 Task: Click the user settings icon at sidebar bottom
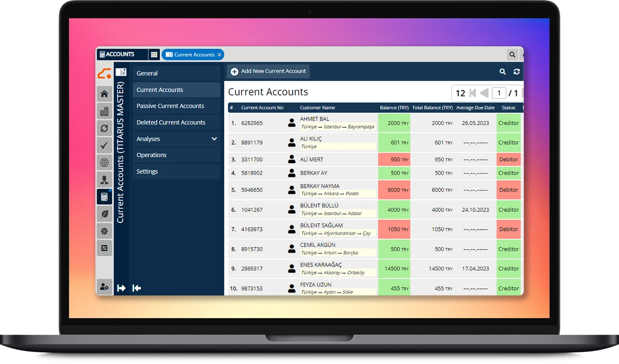click(x=104, y=287)
